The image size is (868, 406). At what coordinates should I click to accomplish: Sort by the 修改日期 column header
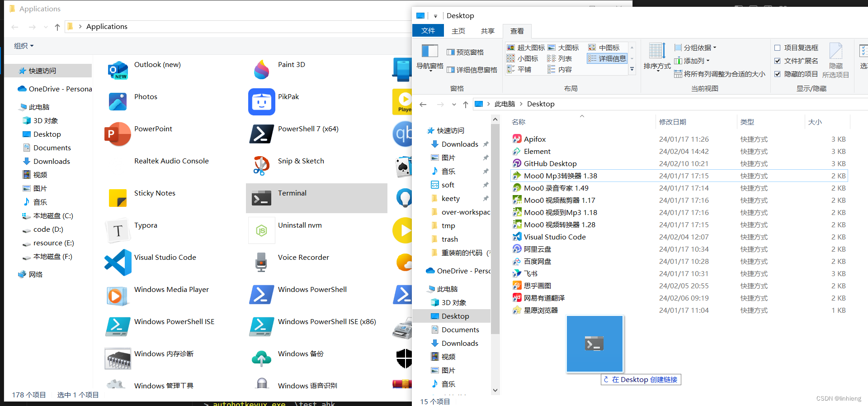(696, 122)
